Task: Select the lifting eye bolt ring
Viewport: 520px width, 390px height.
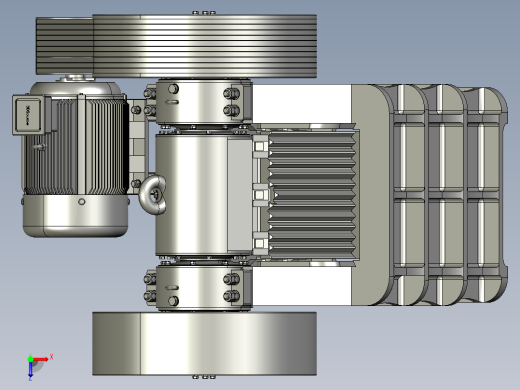Action: [x=153, y=195]
